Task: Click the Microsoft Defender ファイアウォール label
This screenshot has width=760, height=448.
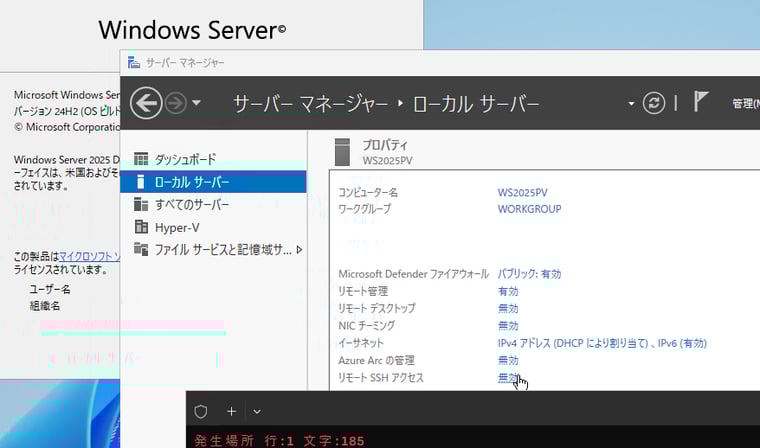Action: point(413,274)
